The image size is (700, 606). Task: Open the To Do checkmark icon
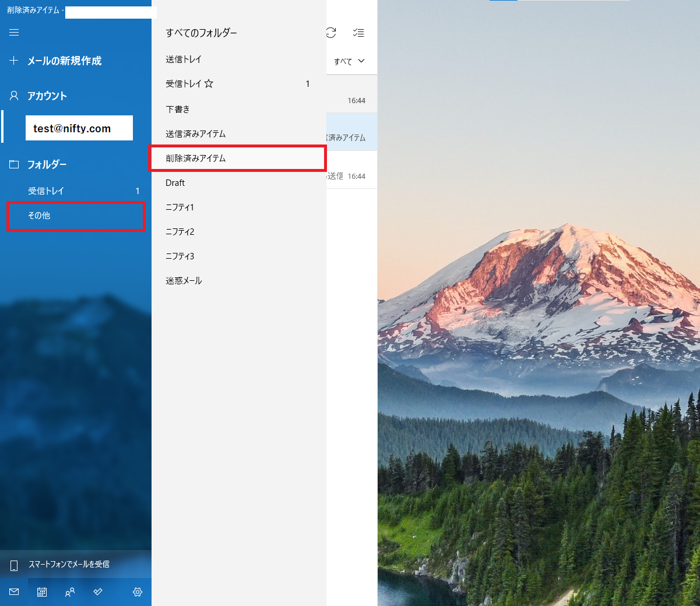[98, 592]
